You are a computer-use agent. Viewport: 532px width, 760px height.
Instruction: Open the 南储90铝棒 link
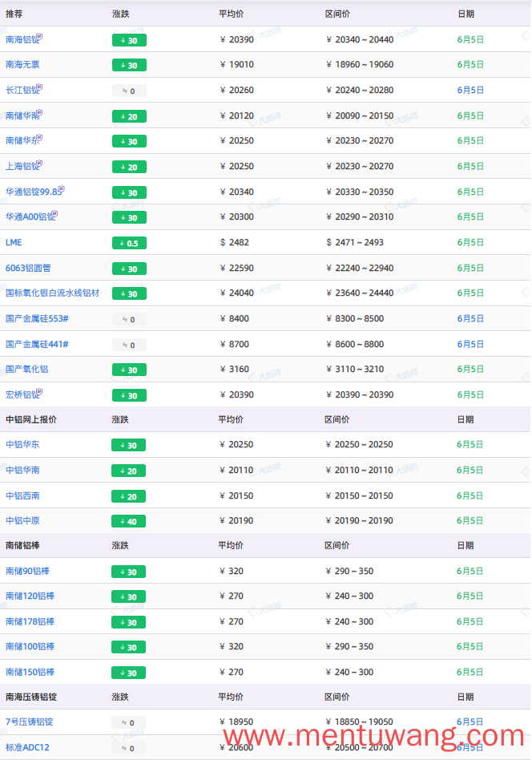click(27, 572)
